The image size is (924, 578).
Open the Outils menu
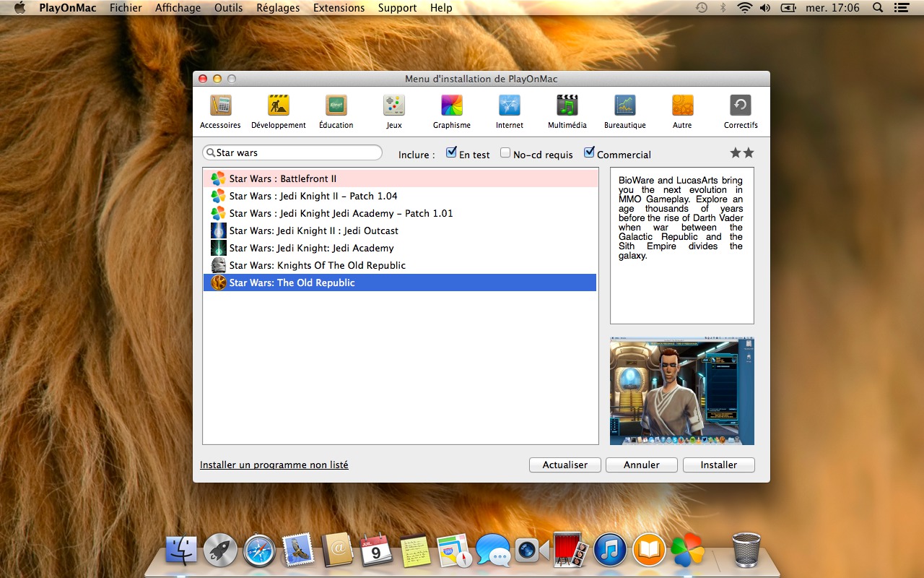[228, 8]
